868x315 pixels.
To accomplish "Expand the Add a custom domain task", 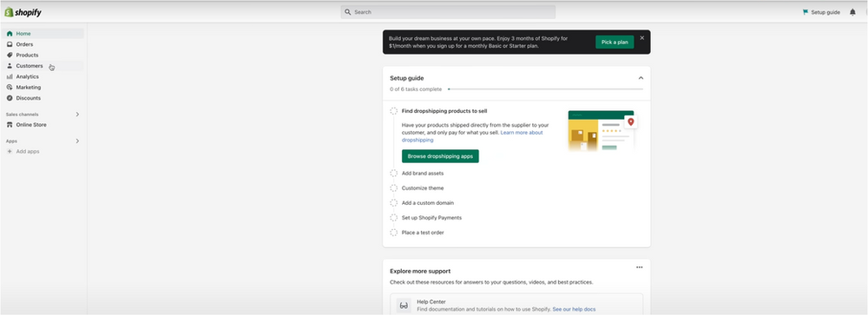I will click(x=428, y=203).
